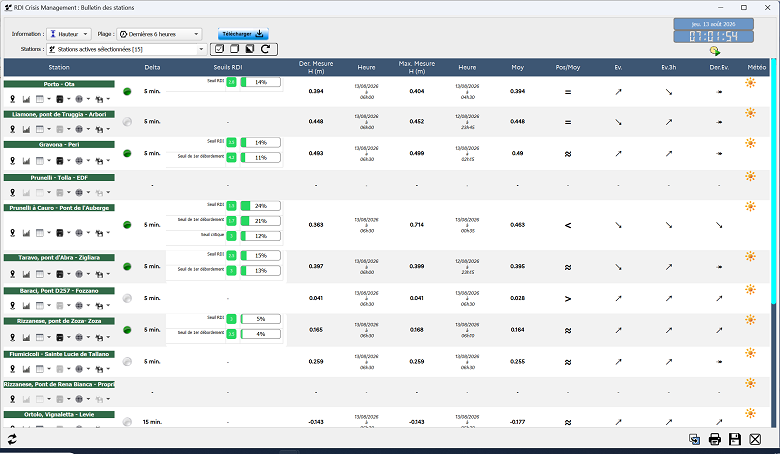Click the printer icon at bottom right
The height and width of the screenshot is (454, 780).
point(715,439)
